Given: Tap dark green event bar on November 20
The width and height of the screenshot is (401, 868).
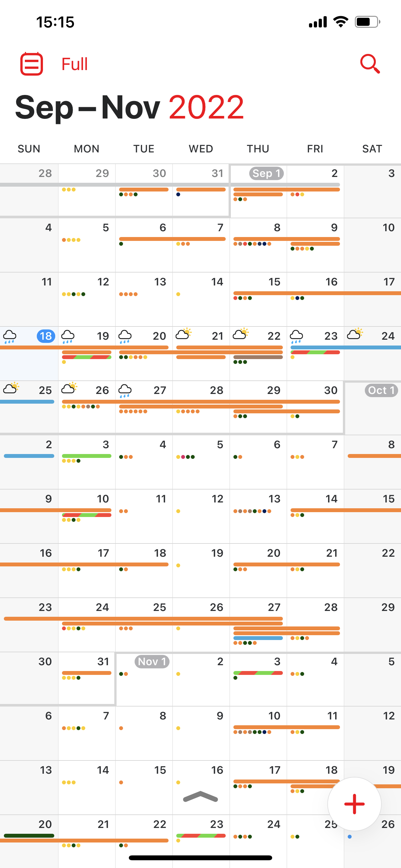Looking at the screenshot, I should pos(29,835).
